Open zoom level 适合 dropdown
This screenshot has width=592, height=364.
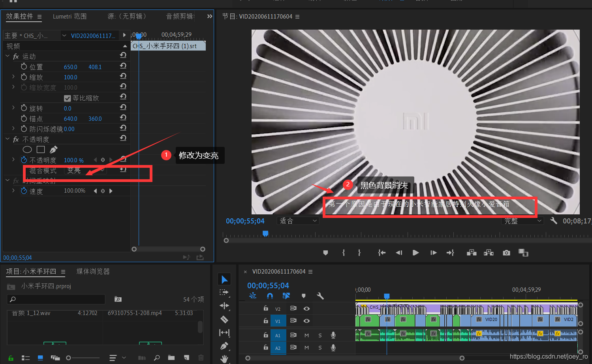click(298, 221)
